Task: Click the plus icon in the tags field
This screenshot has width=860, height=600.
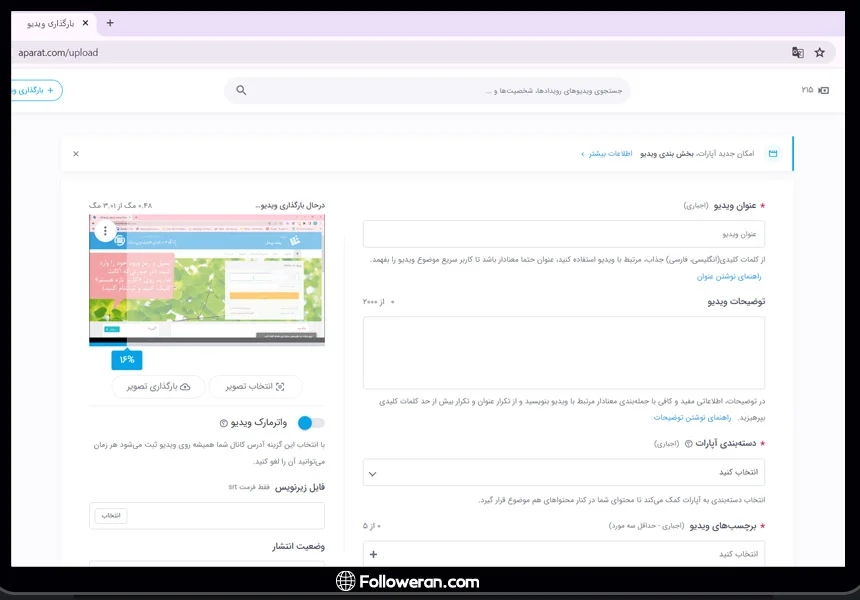Action: click(x=374, y=554)
